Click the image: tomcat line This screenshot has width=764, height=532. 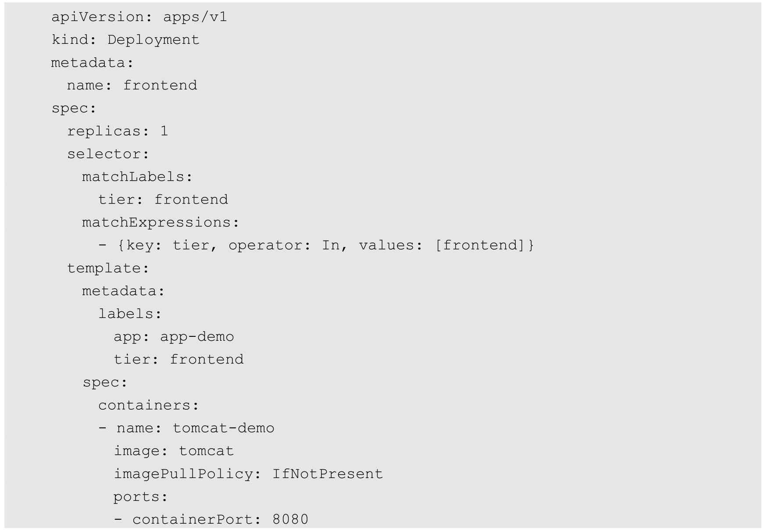[x=174, y=451]
